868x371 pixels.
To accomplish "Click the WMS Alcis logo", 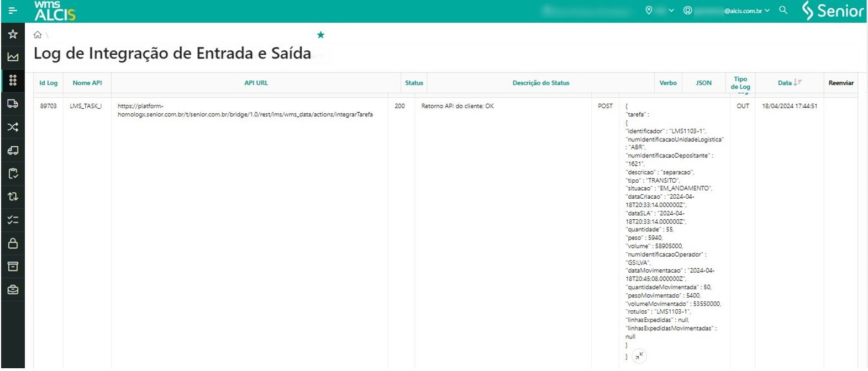I will [x=55, y=10].
